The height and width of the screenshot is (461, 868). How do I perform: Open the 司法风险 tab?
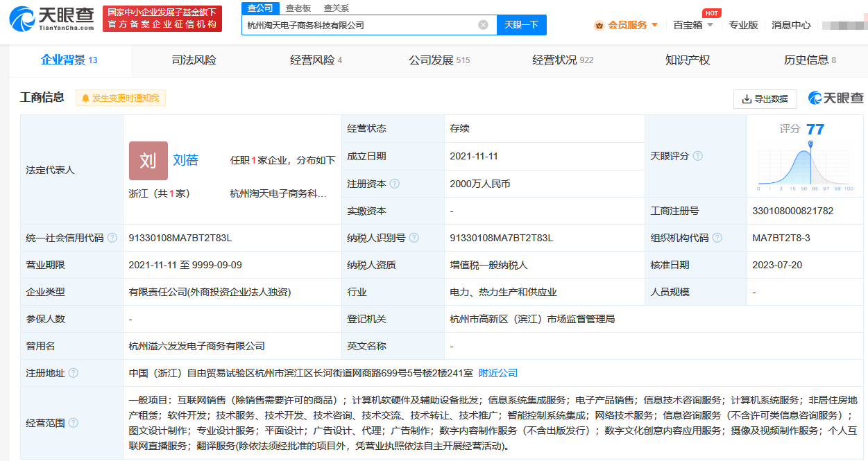pos(194,60)
